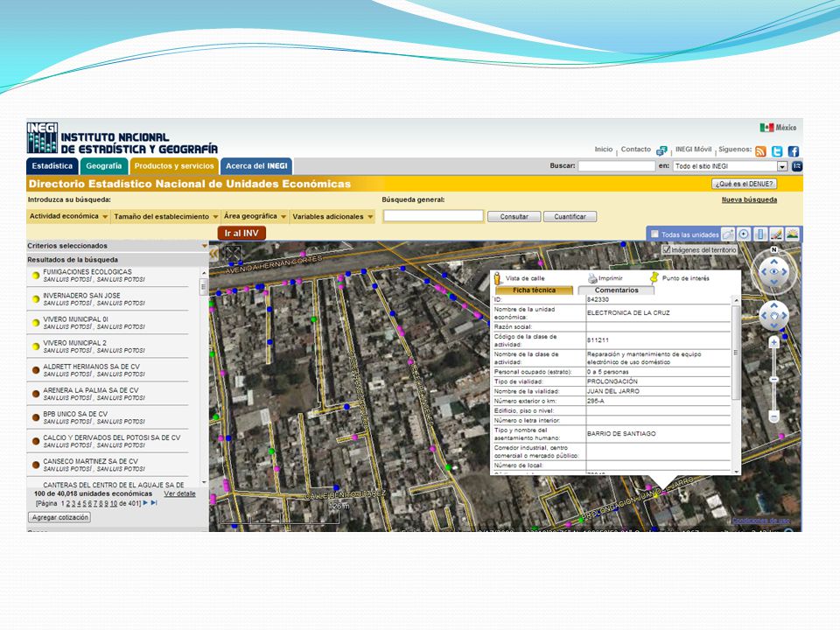Click the polygon draw tool on map toolbar
840x630 pixels.
tap(727, 234)
